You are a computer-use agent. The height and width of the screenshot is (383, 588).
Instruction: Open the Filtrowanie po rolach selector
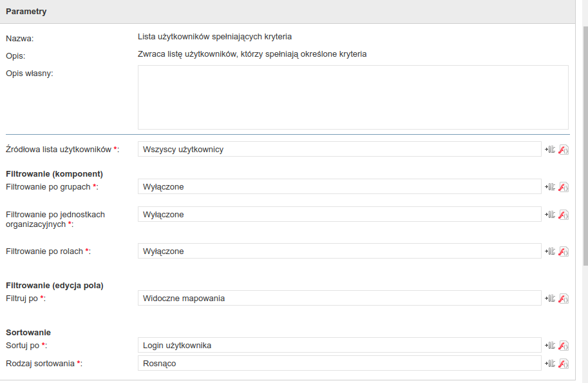[339, 251]
